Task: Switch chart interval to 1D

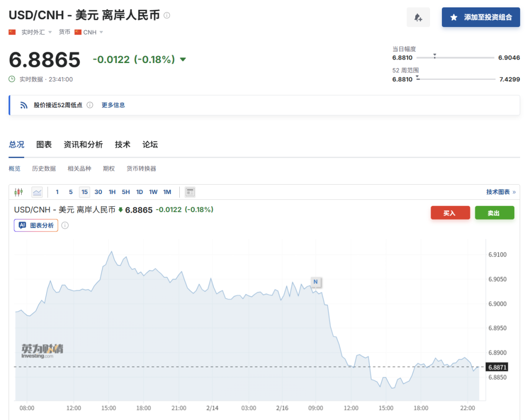Action: (x=139, y=192)
